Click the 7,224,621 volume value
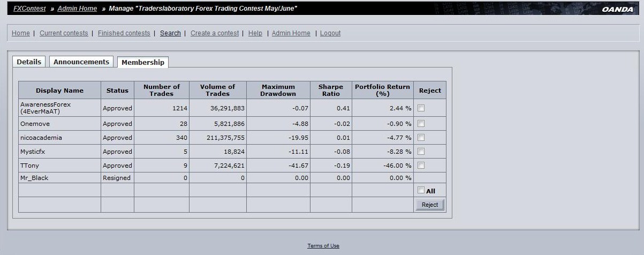The height and width of the screenshot is (255, 644). [x=230, y=166]
